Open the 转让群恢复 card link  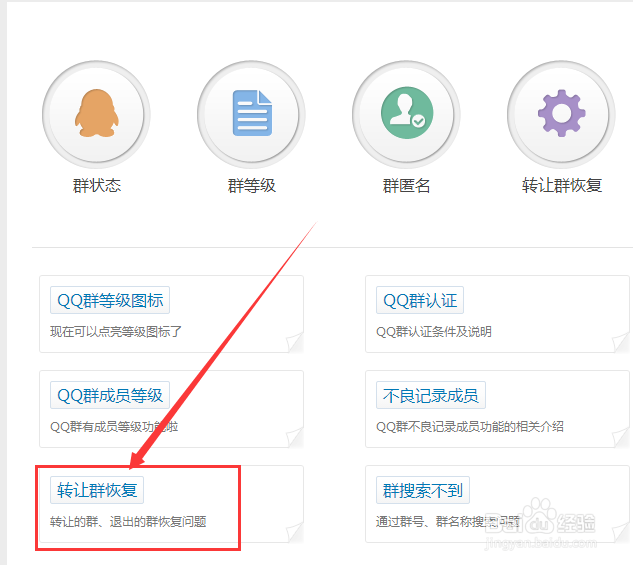pyautogui.click(x=97, y=490)
